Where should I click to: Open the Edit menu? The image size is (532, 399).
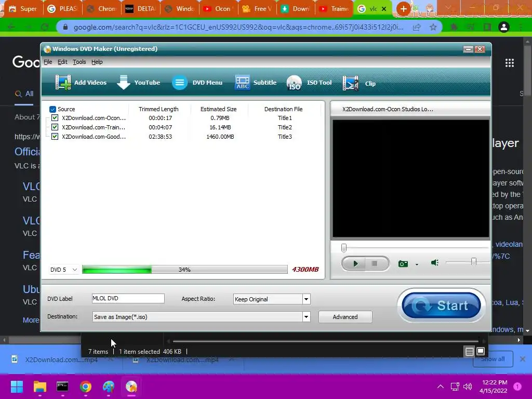click(62, 62)
